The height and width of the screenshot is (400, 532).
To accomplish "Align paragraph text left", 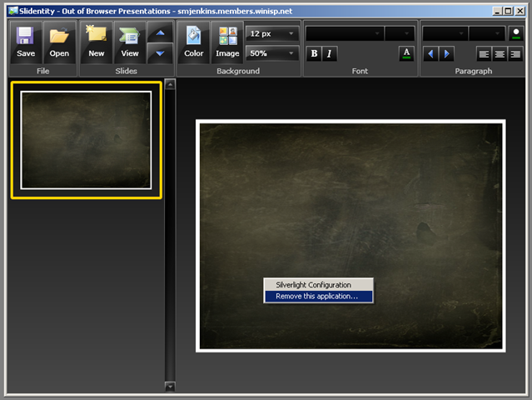I will (x=484, y=54).
